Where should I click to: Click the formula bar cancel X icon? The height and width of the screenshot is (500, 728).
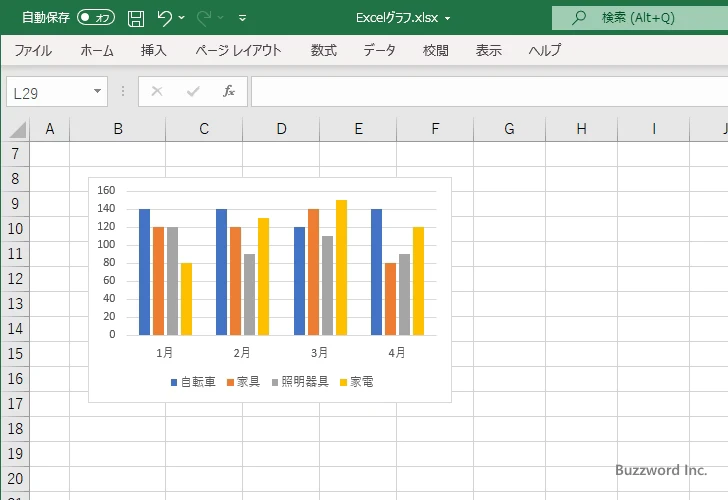click(156, 91)
